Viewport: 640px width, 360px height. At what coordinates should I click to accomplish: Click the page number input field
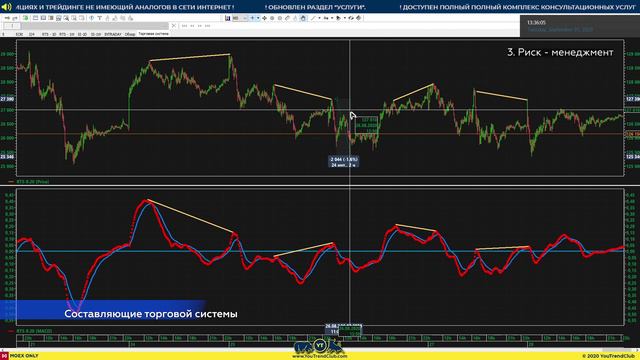point(12,26)
